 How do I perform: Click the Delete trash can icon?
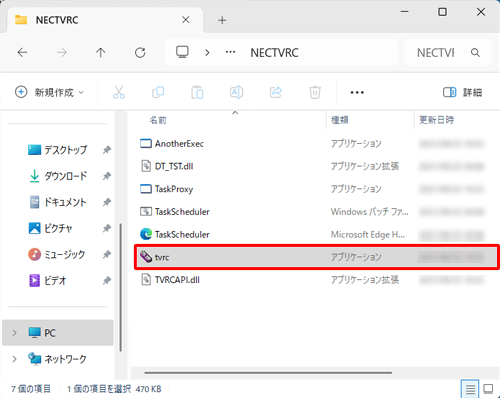pyautogui.click(x=315, y=92)
